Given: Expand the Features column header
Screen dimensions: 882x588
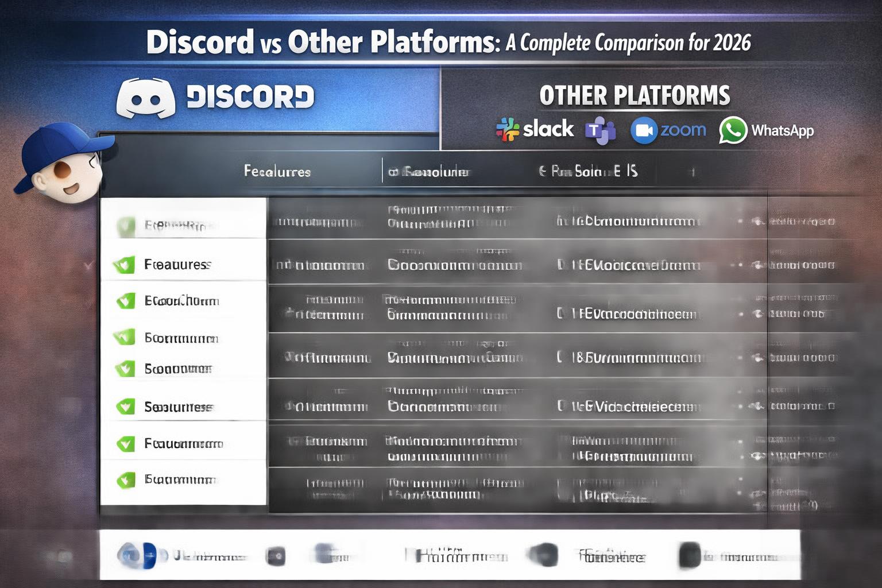Looking at the screenshot, I should [x=277, y=171].
